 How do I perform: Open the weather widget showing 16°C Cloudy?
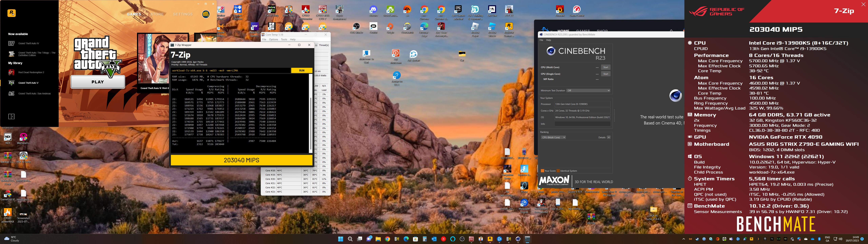click(12, 239)
